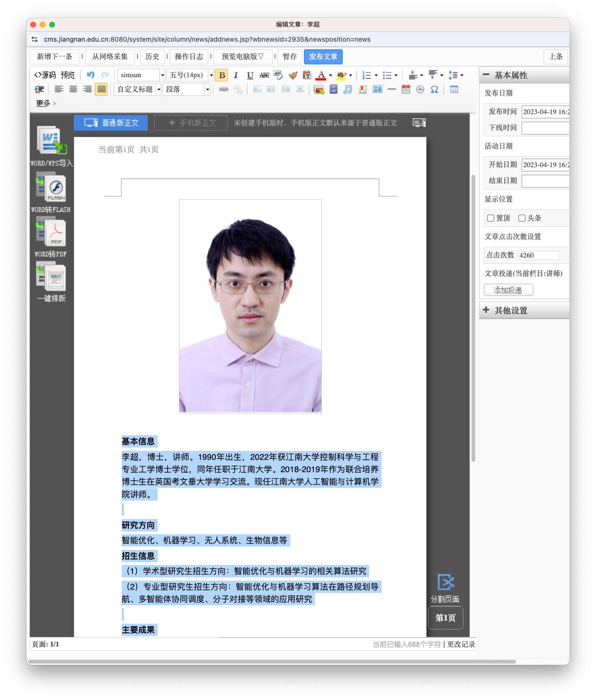Switch to the 普通版正文 tab

[111, 123]
